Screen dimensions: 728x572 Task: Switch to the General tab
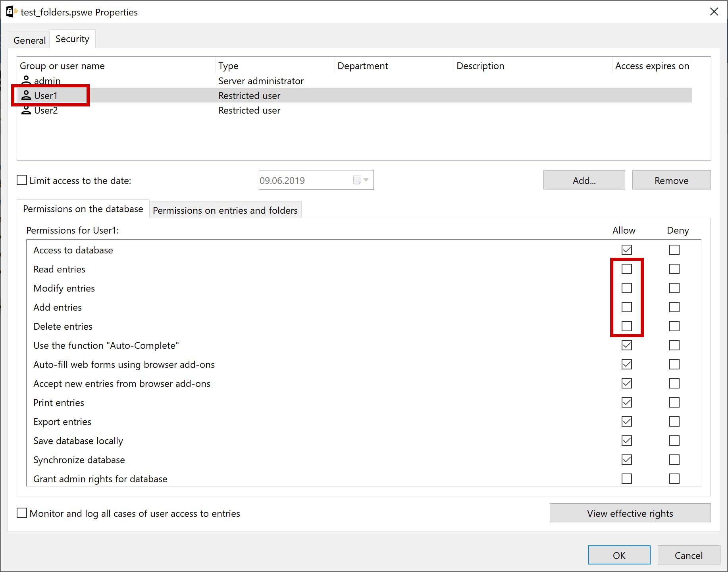[x=29, y=40]
